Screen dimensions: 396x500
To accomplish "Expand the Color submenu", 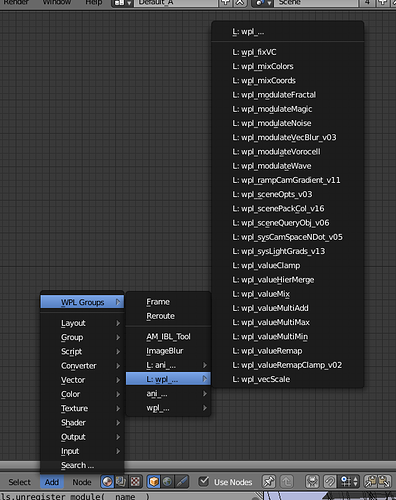I will pos(82,394).
